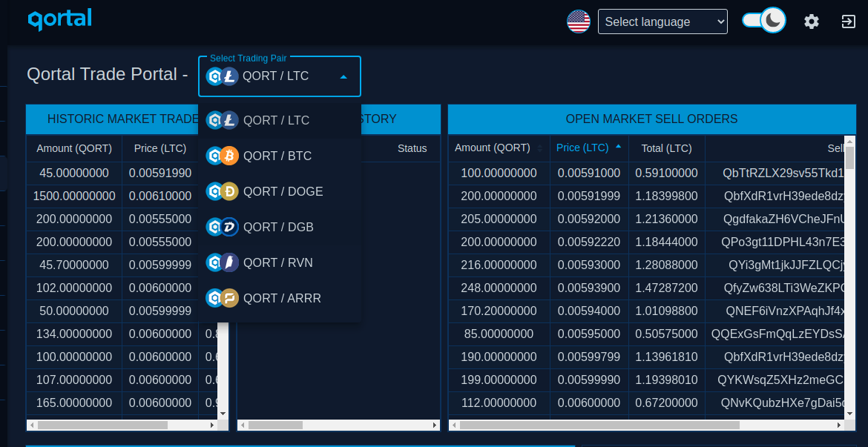The width and height of the screenshot is (868, 447).
Task: Click the Bitcoin coin icon in list
Action: (x=229, y=156)
